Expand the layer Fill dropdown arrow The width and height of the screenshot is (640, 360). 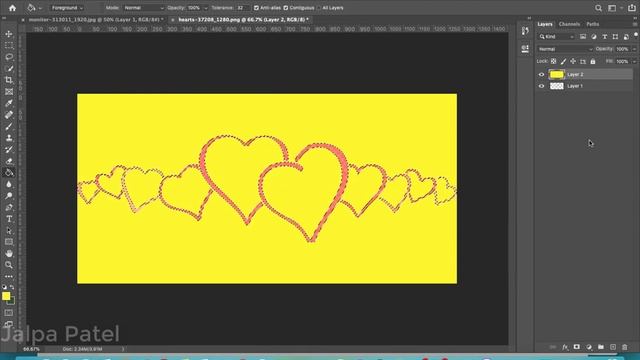634,62
